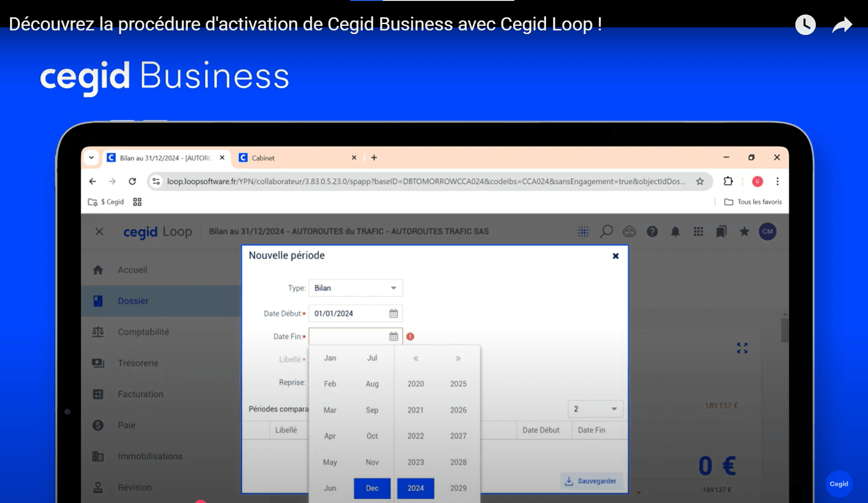The image size is (868, 503).
Task: Switch to the Cabinet browser tab
Action: 297,158
